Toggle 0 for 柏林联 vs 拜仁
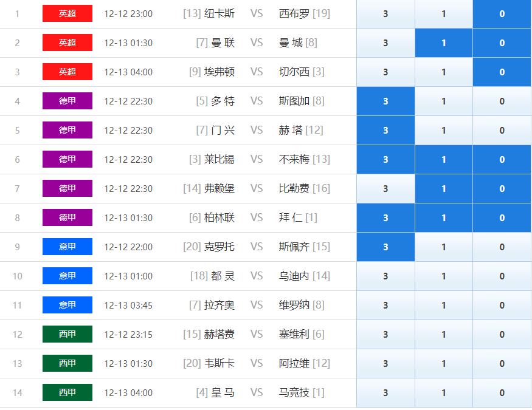The width and height of the screenshot is (532, 410). (502, 218)
